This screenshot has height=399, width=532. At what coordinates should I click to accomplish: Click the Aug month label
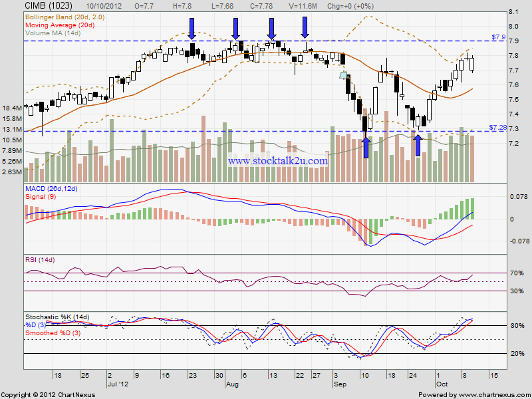232,384
